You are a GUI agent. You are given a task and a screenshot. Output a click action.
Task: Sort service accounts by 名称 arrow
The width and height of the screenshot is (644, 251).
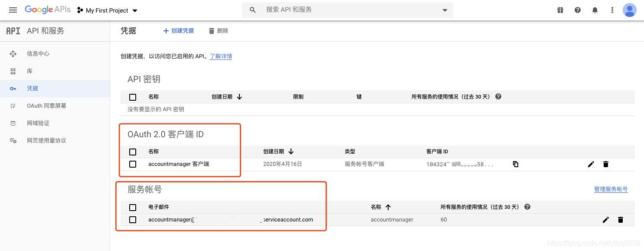(x=388, y=207)
